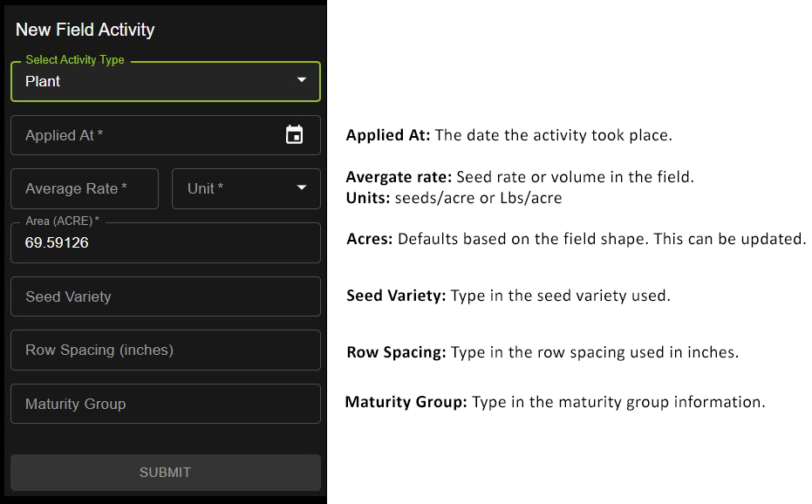Screen dimensions: 812x504
Task: Click the 'Units: seeds/acre or Lbs/acre' text
Action: (454, 198)
